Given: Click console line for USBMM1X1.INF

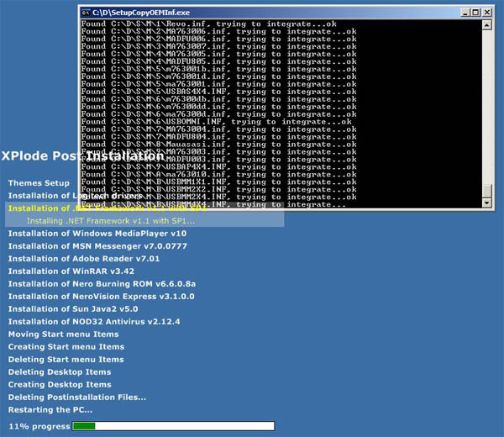Looking at the screenshot, I should click(218, 182).
